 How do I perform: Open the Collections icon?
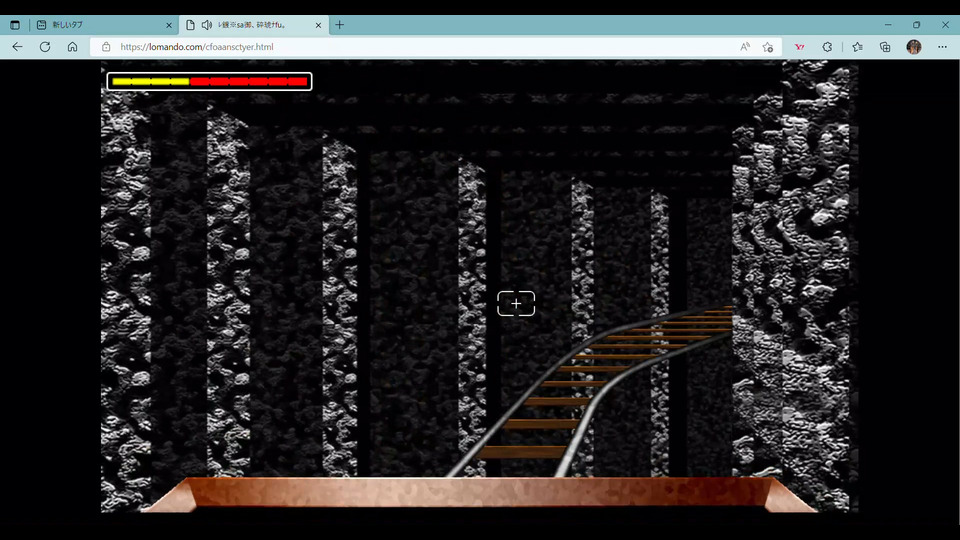[x=885, y=47]
